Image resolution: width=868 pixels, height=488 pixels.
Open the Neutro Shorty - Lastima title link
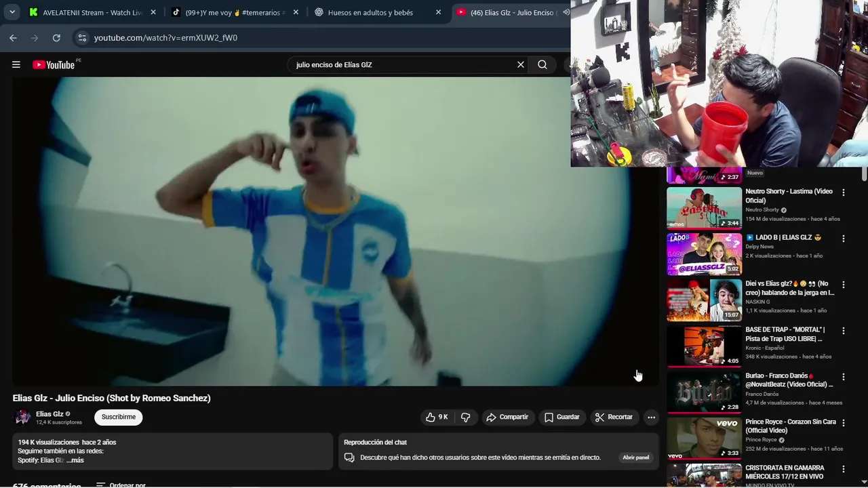click(789, 196)
